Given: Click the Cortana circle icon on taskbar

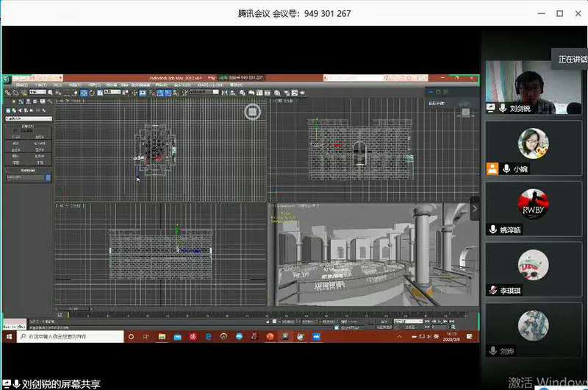Looking at the screenshot, I should coord(132,336).
